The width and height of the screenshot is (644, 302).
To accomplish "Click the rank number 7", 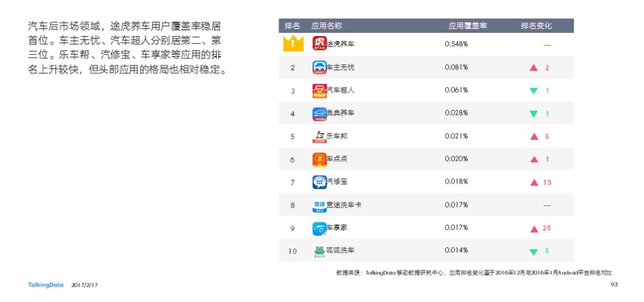I will (293, 182).
